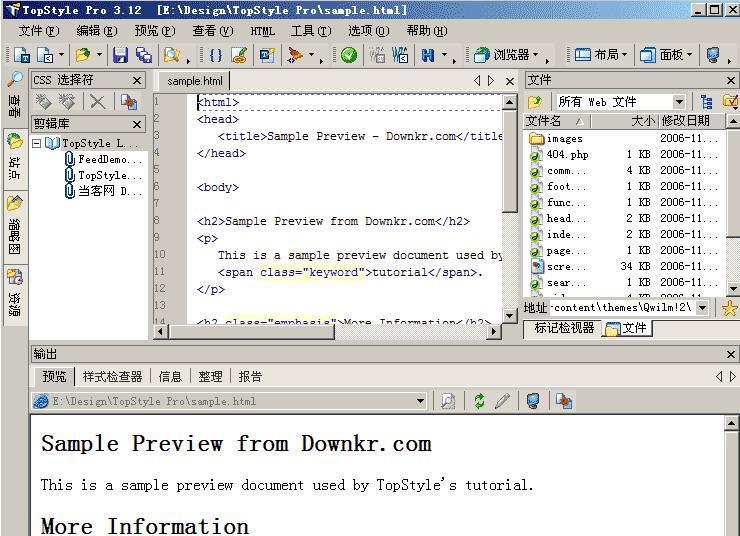Open the 所有 Web 文件 filter combo box
The width and height of the screenshot is (740, 536).
pyautogui.click(x=620, y=101)
